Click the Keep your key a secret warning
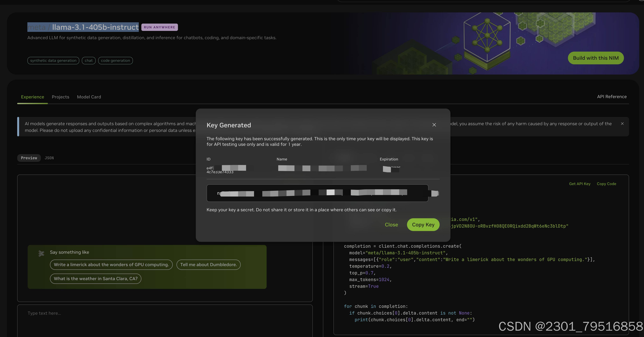 [x=301, y=210]
